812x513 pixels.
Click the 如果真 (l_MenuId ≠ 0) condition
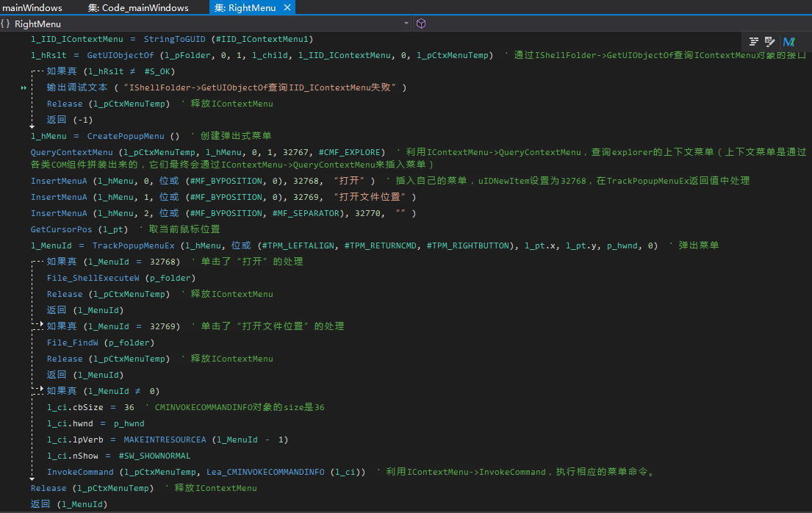click(x=103, y=391)
